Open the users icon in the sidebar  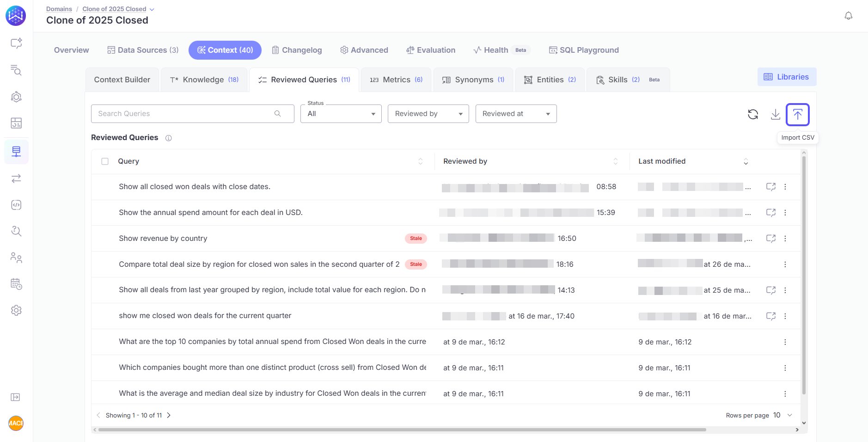click(x=16, y=258)
